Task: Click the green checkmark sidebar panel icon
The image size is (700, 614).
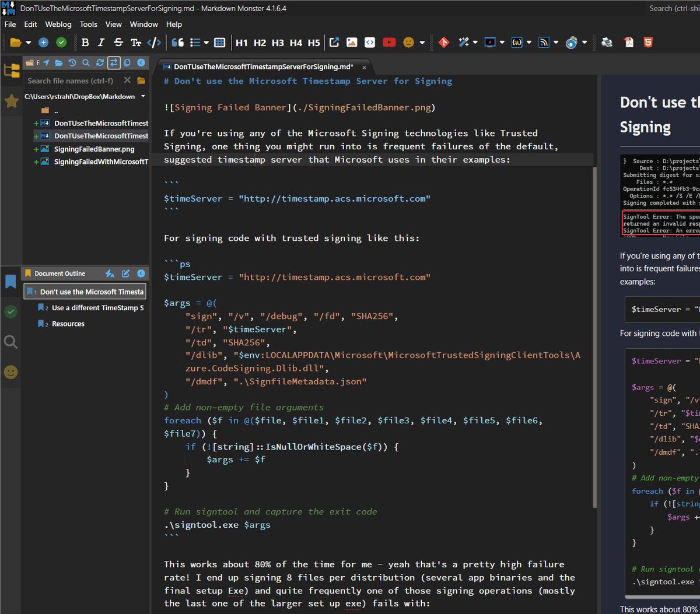Action: [10, 312]
